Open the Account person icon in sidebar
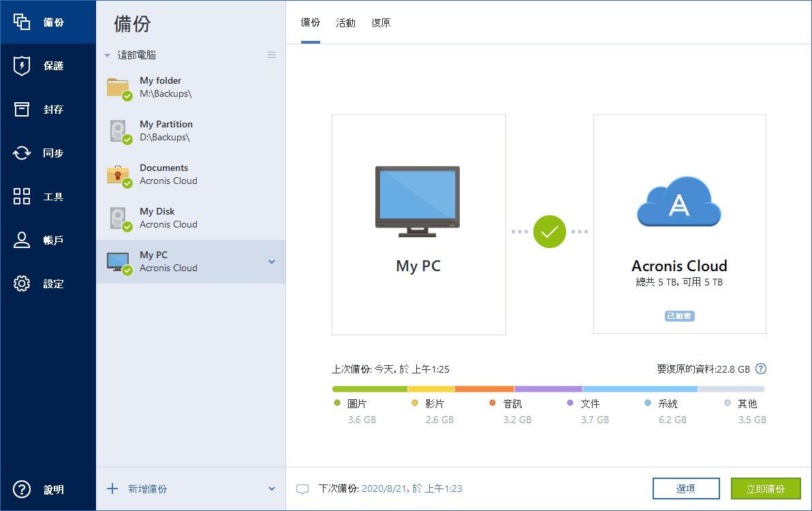This screenshot has width=812, height=511. [22, 241]
